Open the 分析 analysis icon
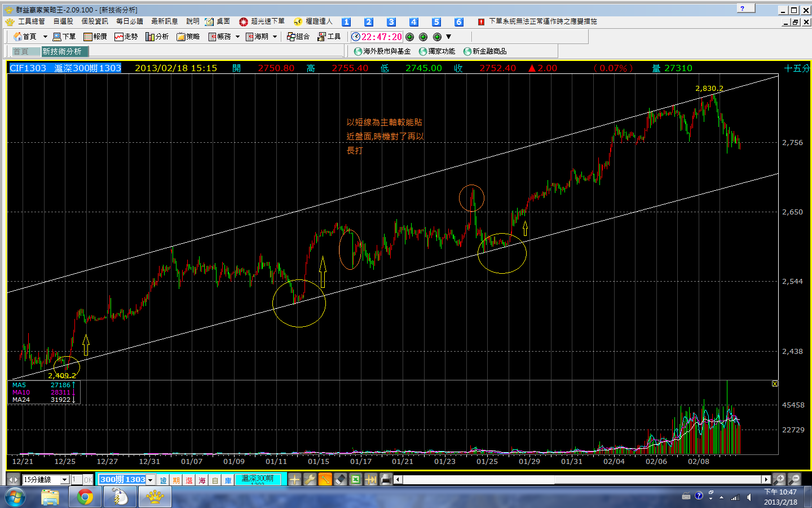812x508 pixels. click(157, 37)
